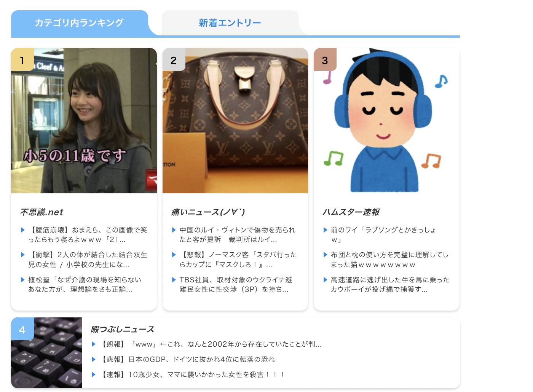Open rank 4 keyboard thumbnail
533x392 pixels.
click(46, 353)
